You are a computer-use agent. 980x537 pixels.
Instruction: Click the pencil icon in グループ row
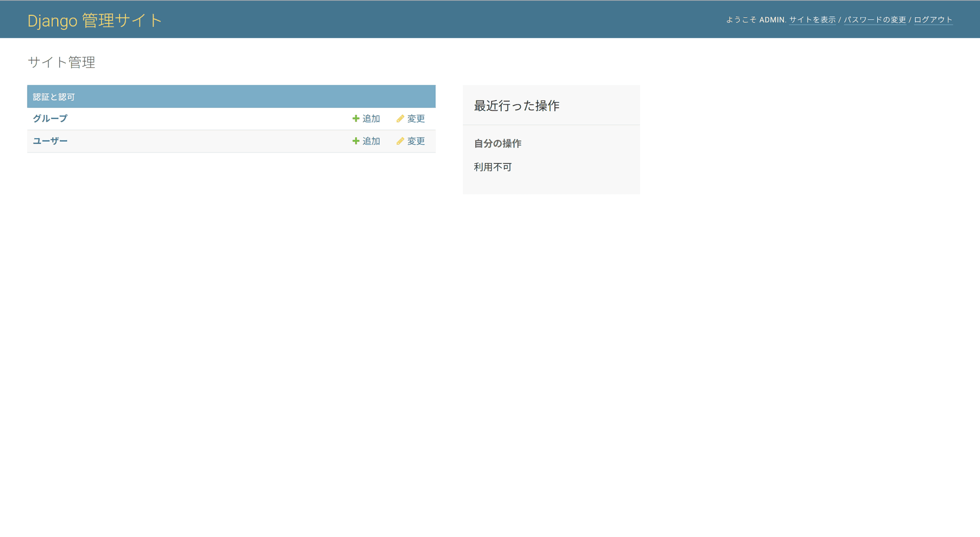point(400,118)
